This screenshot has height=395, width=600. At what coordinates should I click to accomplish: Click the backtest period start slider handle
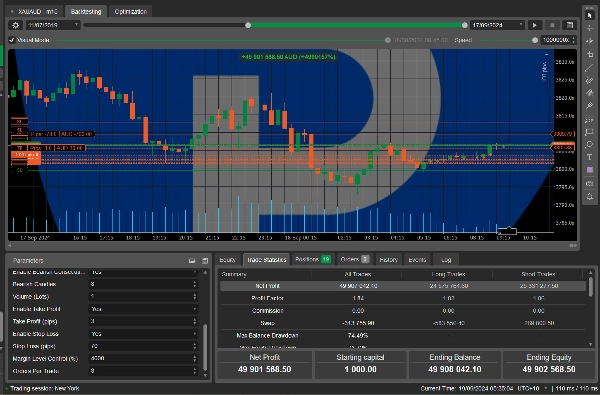click(x=248, y=25)
